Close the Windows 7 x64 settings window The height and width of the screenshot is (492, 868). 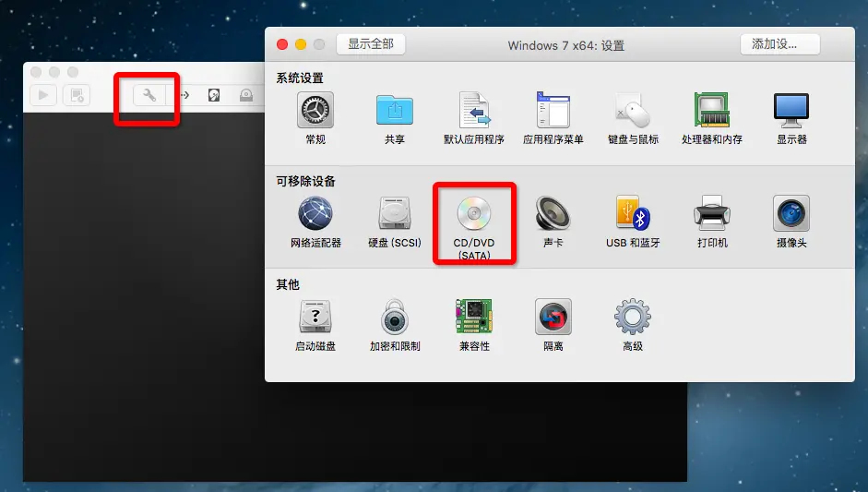(282, 44)
